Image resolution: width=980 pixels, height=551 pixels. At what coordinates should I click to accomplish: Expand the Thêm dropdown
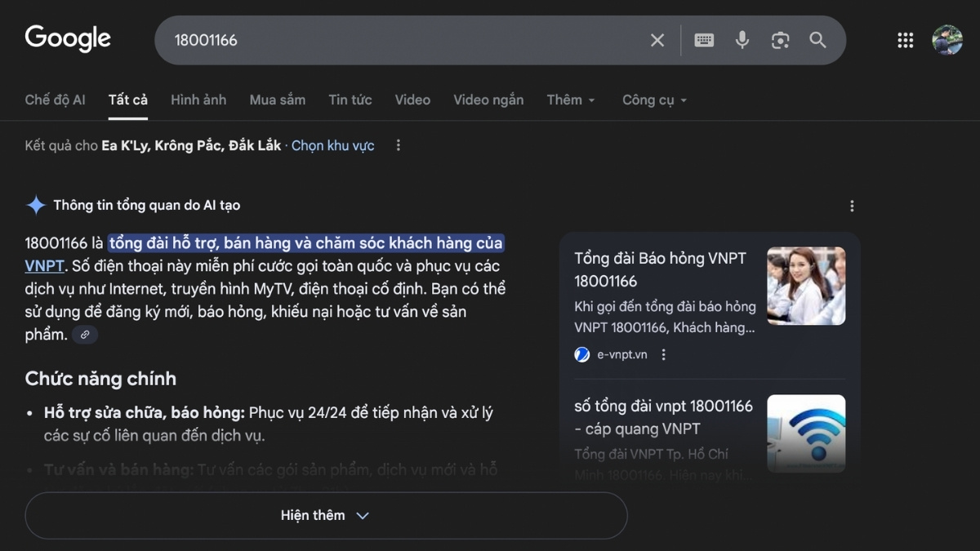pos(571,100)
